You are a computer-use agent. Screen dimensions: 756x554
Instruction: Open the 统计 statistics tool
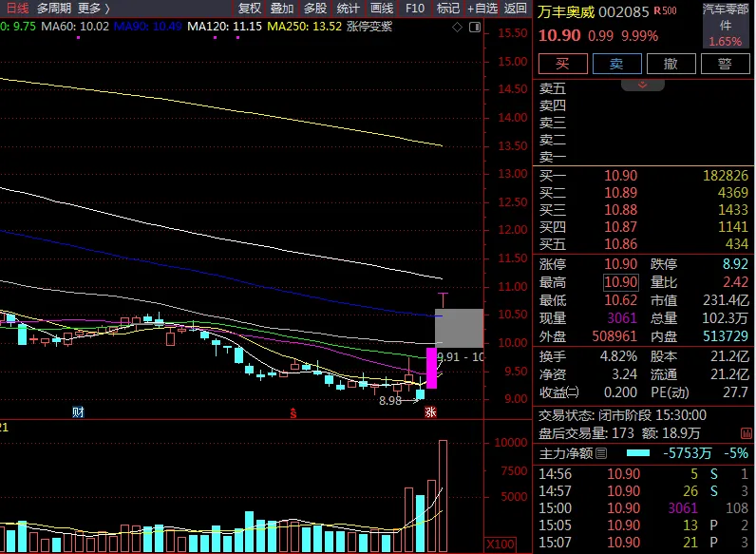click(349, 9)
